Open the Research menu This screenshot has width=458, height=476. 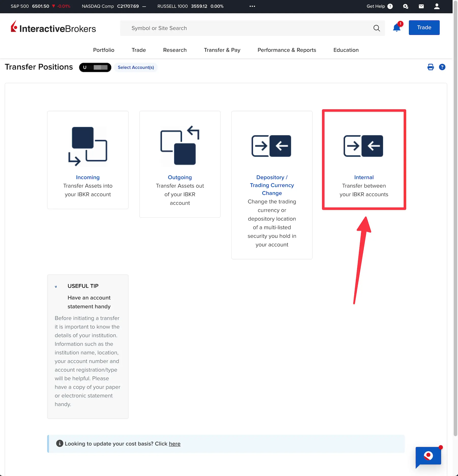tap(175, 50)
